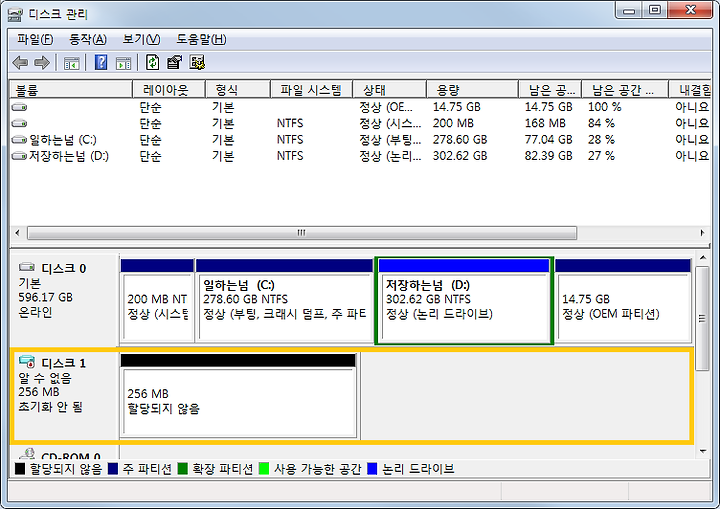Sort by the 형식 column header
Screen dimensions: 720x509
[237, 90]
